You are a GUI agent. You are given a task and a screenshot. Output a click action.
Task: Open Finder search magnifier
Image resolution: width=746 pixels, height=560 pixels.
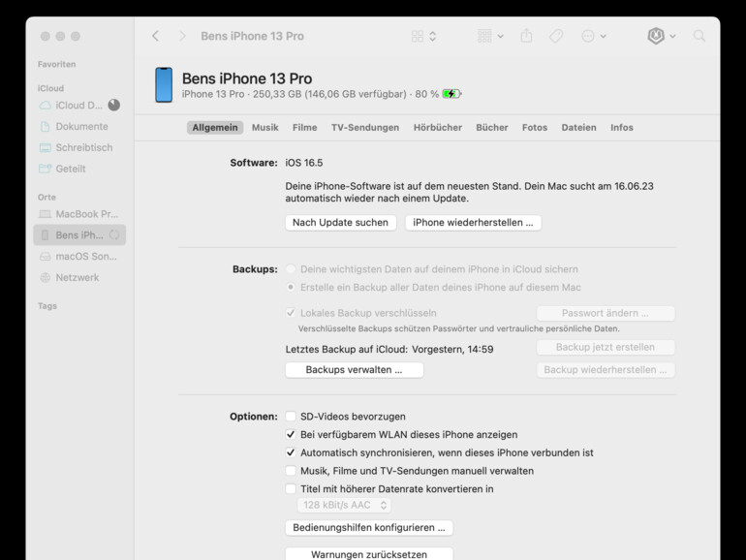(699, 36)
